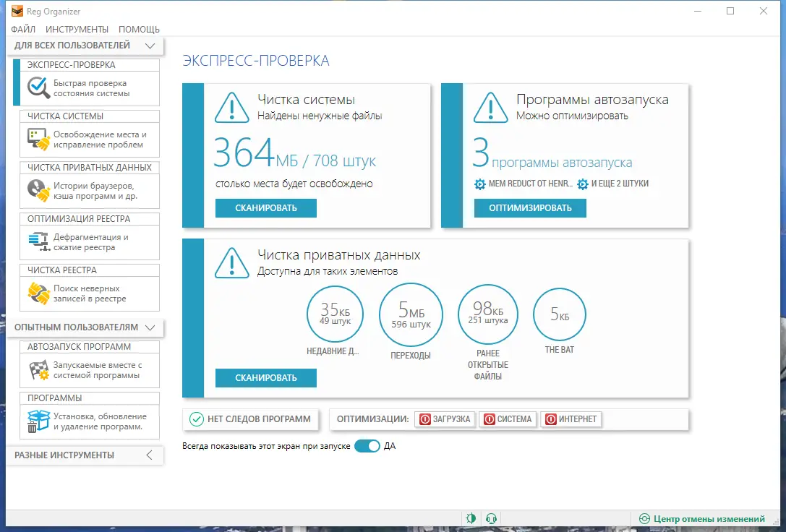Click the Программы box with trash icon

click(38, 421)
